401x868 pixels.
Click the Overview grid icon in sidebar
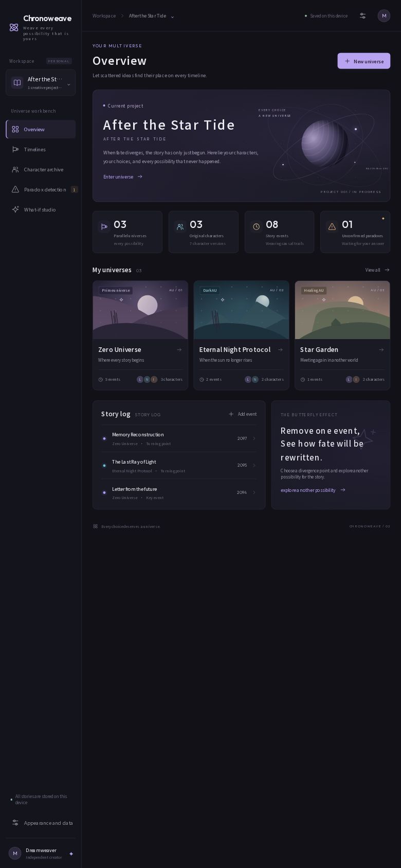click(15, 130)
